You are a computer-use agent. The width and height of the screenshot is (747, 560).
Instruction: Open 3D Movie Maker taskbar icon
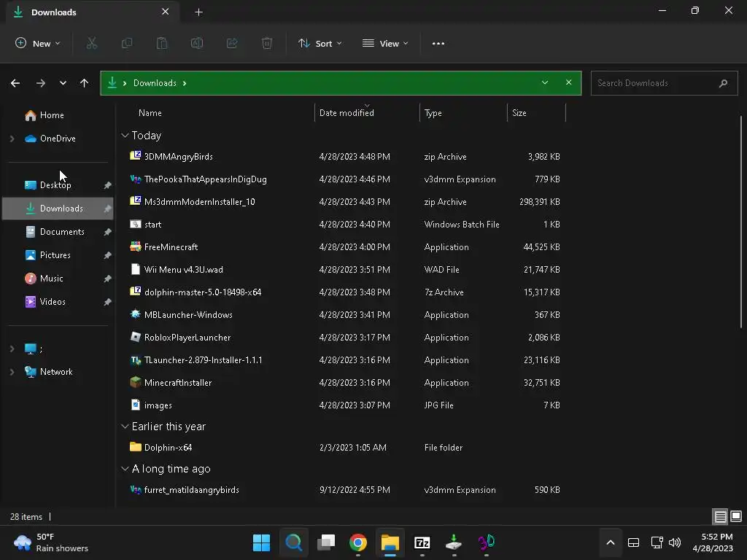(x=487, y=542)
